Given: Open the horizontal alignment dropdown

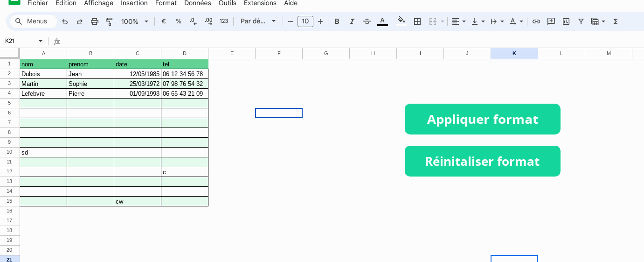Looking at the screenshot, I should 459,21.
